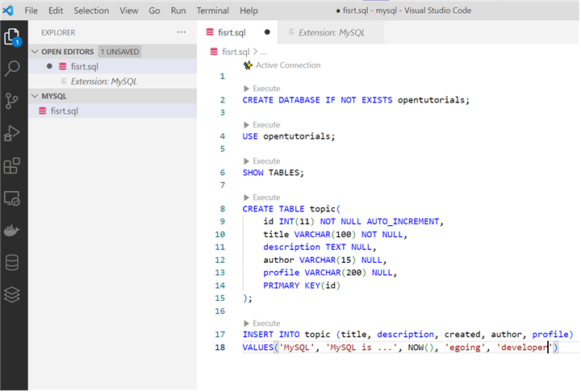Click the 'PRIMARY KEY(id)' line

tap(302, 286)
